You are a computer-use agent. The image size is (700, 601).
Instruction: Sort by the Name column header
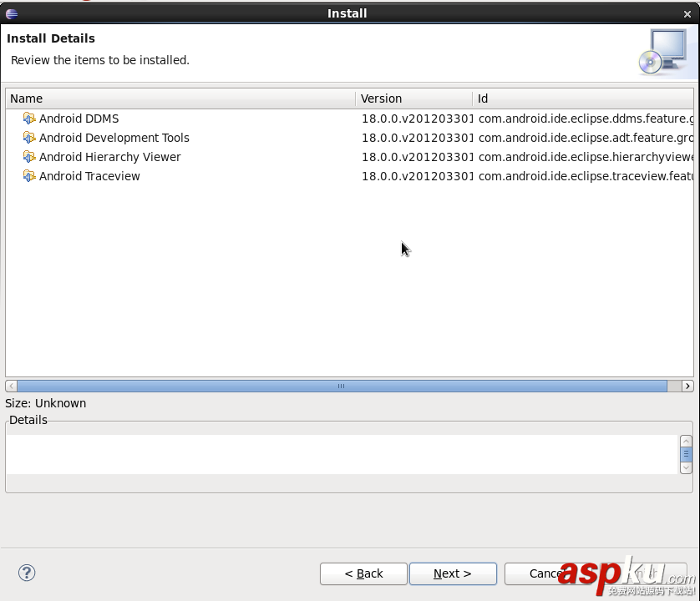click(x=180, y=98)
